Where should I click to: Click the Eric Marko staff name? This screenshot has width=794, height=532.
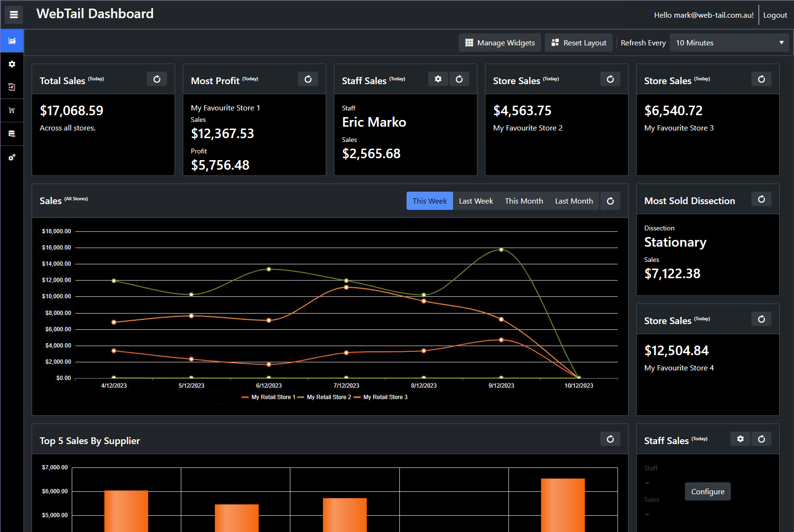click(374, 122)
